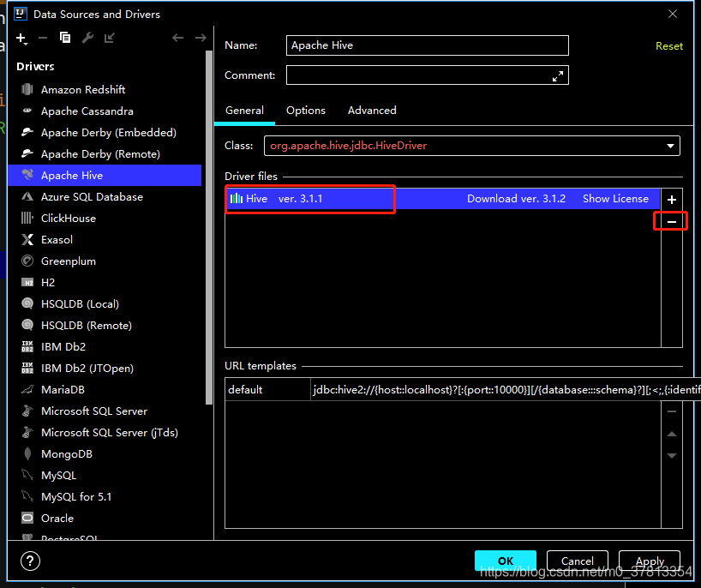Click the Exasol X icon

point(27,240)
